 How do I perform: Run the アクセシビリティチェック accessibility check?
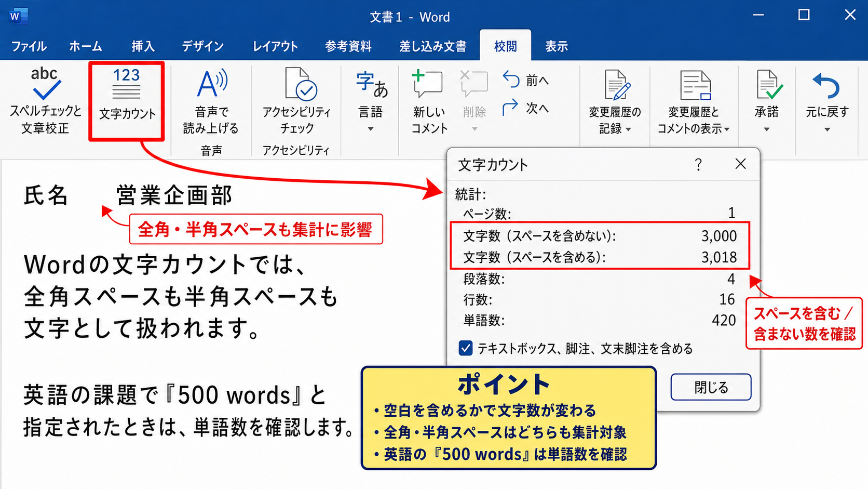coord(296,101)
